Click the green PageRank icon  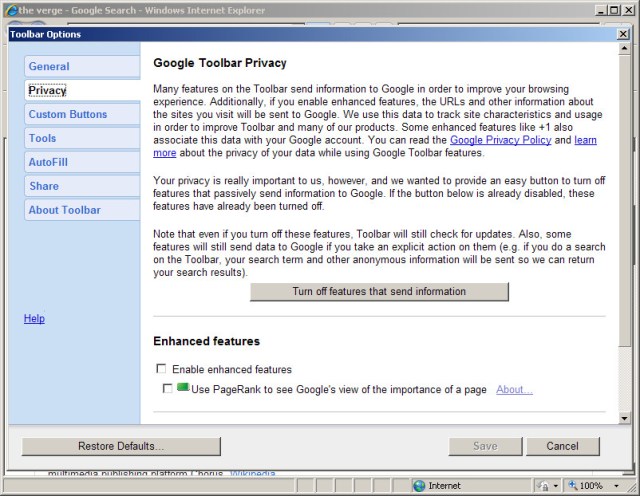pos(183,387)
